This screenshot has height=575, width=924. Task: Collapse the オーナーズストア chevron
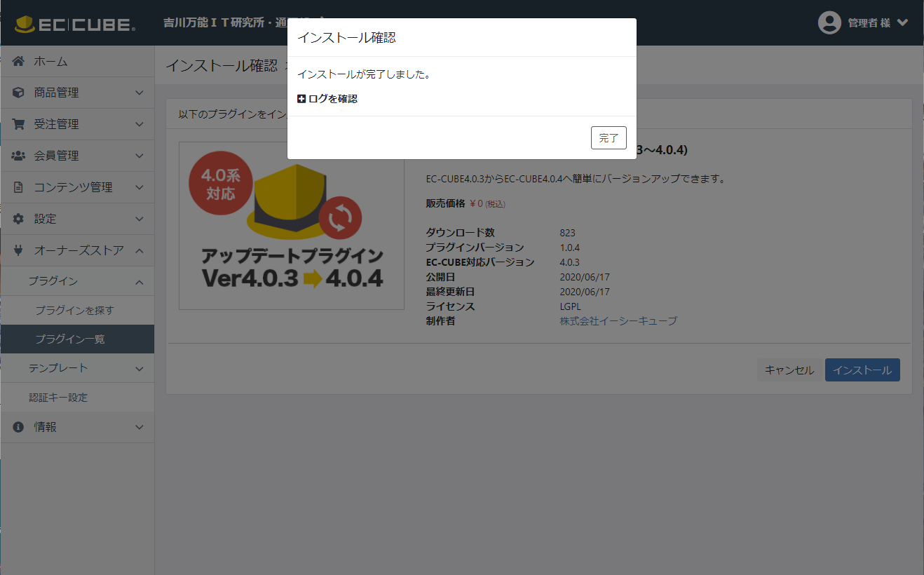tap(139, 250)
